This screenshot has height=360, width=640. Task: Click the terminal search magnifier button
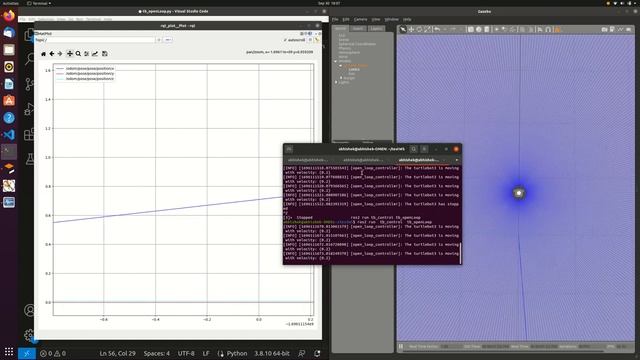[413, 149]
